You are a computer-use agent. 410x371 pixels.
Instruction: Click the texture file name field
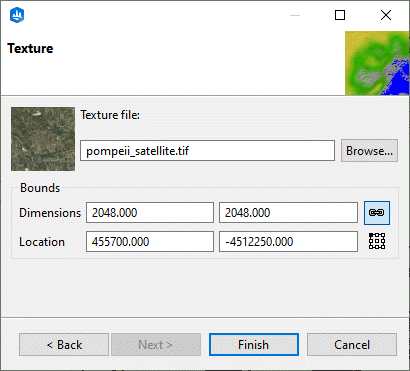[207, 151]
